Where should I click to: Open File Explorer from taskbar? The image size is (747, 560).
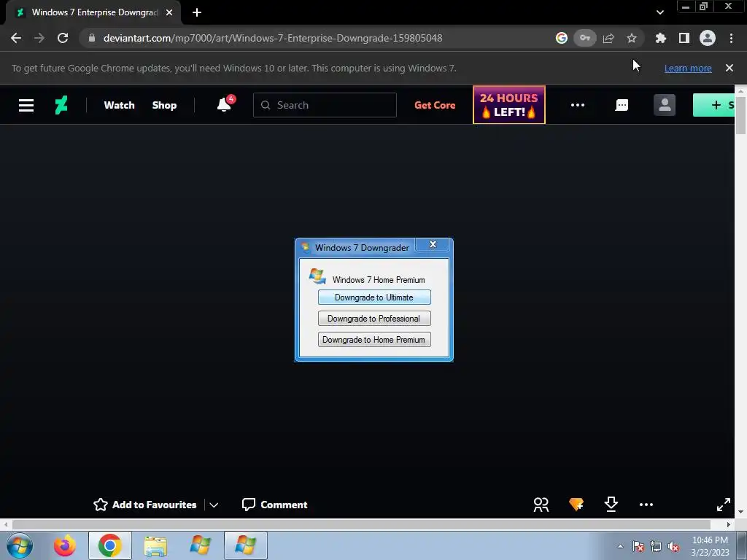155,545
